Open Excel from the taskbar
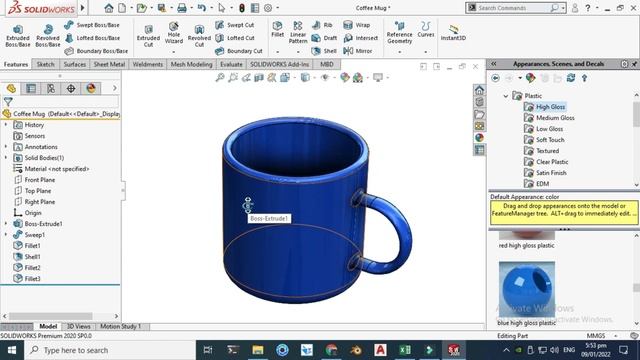 point(405,350)
